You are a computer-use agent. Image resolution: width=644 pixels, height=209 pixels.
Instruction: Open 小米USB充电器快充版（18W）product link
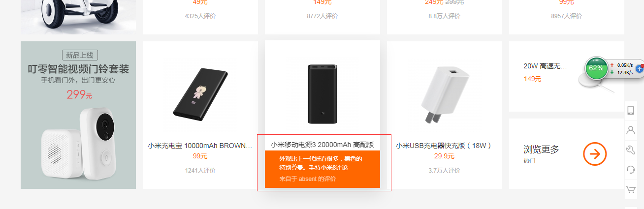click(444, 146)
